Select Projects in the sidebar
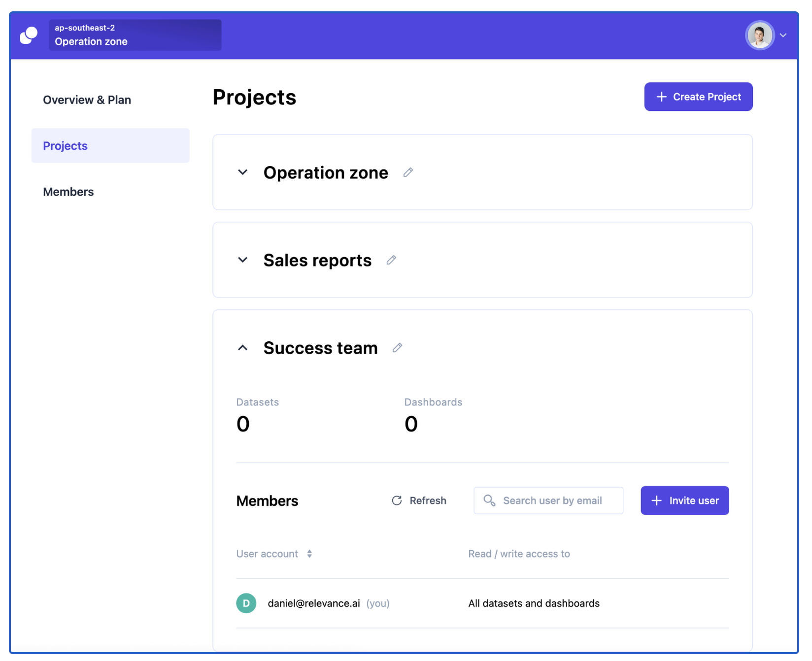812x661 pixels. (x=110, y=146)
